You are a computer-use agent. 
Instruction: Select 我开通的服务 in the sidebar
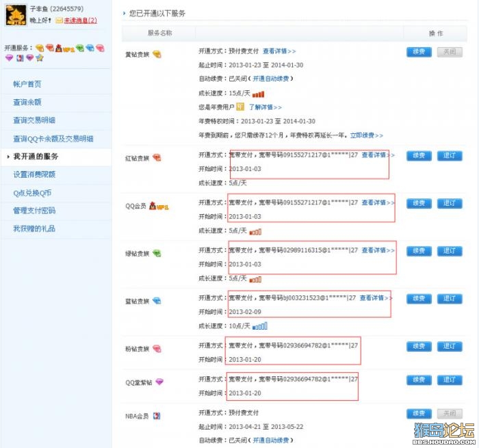(x=36, y=157)
